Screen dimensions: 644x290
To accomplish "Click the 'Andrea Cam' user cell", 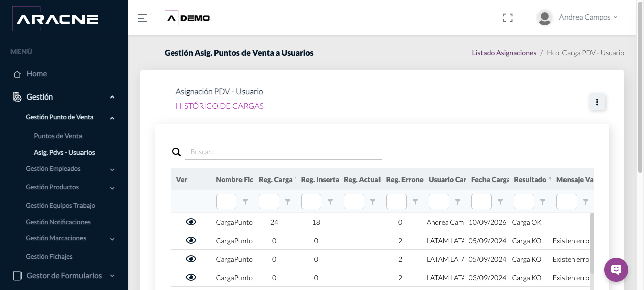I will [445, 222].
